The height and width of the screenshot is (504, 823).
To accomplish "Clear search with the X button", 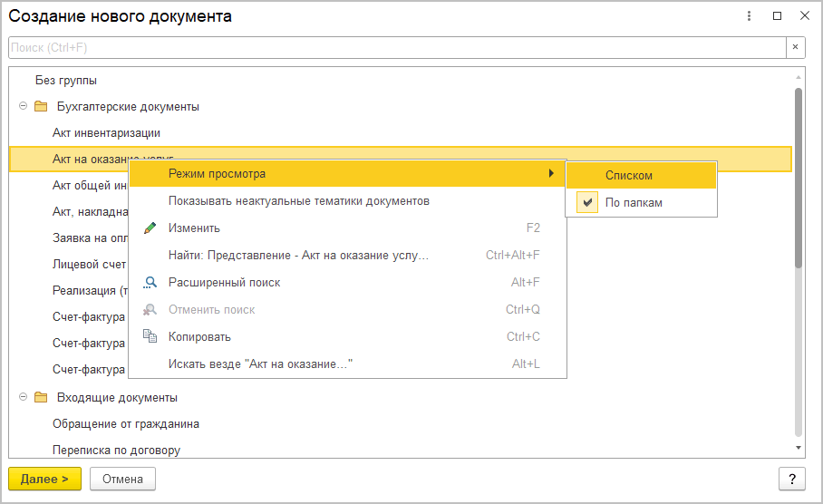I will click(795, 47).
